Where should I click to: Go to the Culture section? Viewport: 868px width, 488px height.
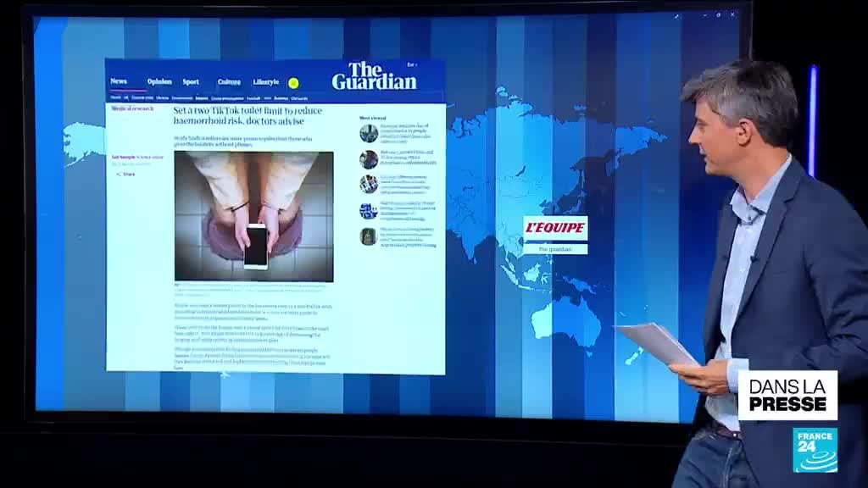point(229,81)
